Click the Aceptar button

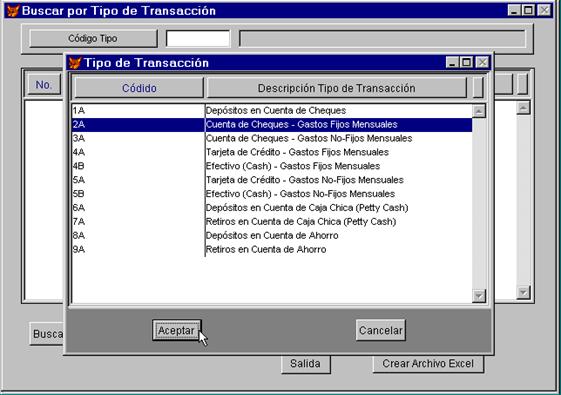point(176,330)
